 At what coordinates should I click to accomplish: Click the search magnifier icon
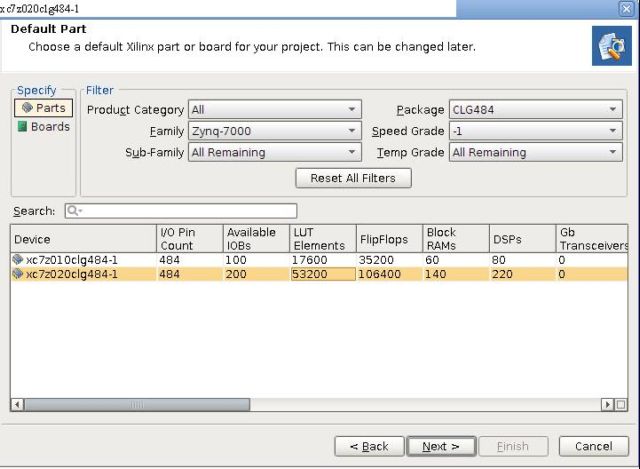(74, 210)
